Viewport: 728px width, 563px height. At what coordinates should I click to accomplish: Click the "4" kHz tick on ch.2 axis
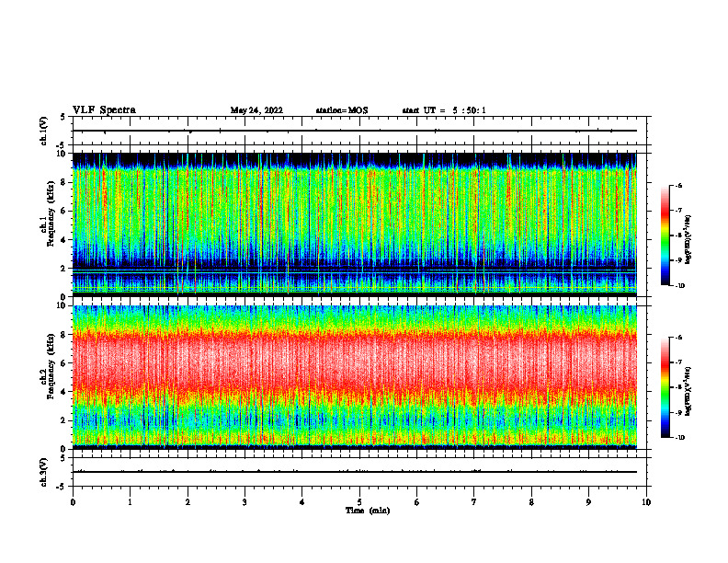click(x=64, y=392)
